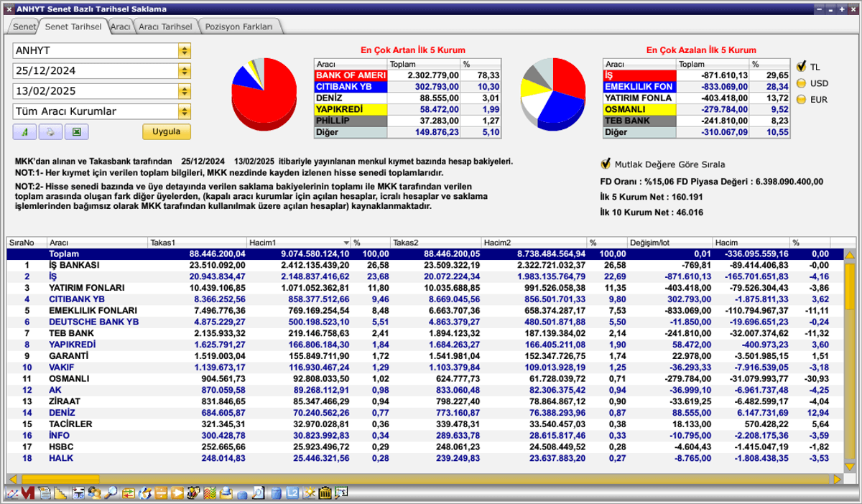Screen dimensions: 862x504
Task: Open the red-green zigzag chart icon
Action: point(209,493)
